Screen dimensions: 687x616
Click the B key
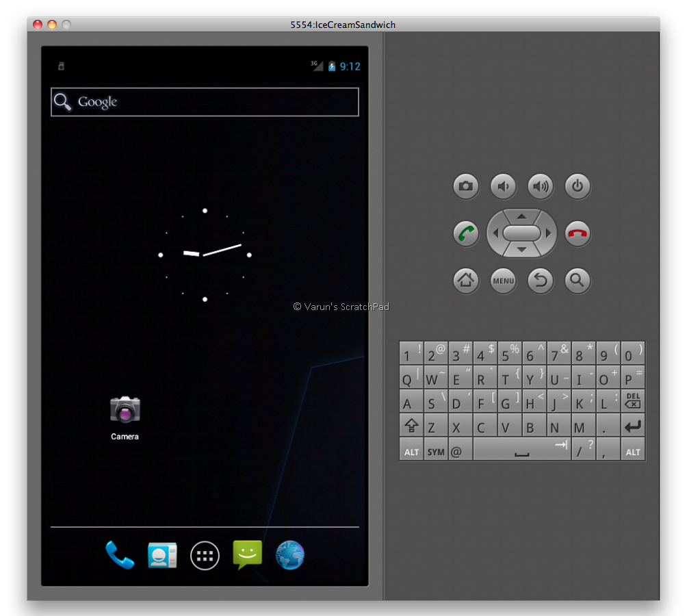pos(534,425)
